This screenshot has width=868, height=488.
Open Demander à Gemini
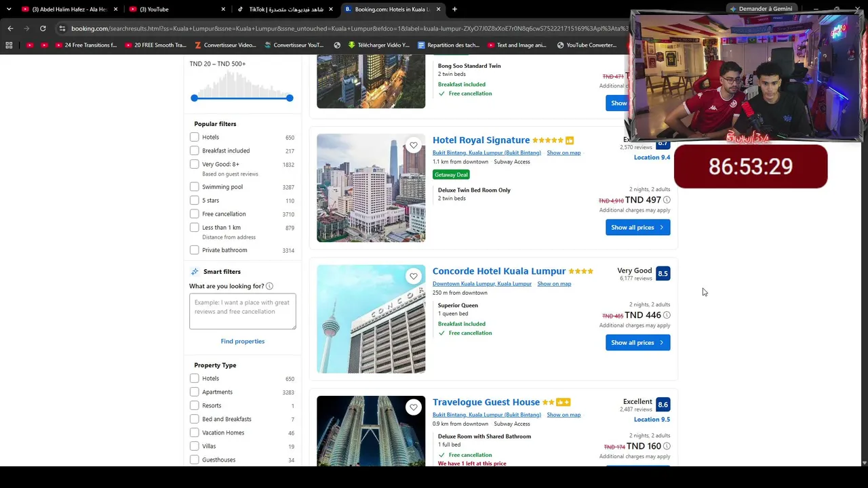[760, 9]
